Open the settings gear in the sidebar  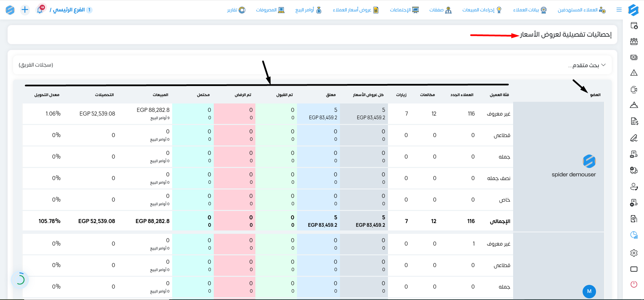[x=634, y=253]
